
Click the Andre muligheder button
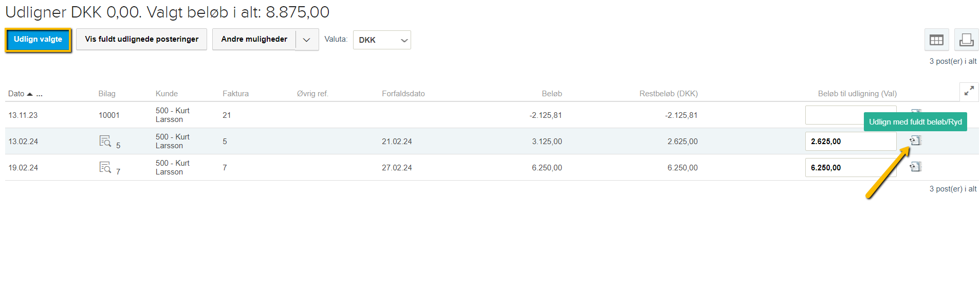pyautogui.click(x=254, y=40)
